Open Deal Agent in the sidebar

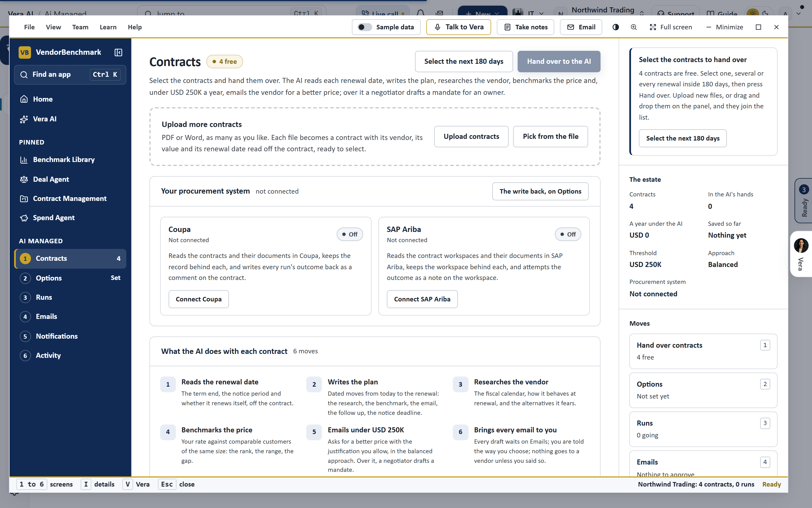(x=70, y=179)
